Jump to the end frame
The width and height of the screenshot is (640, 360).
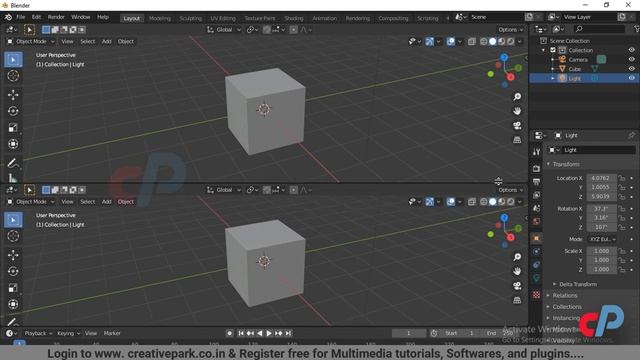coord(289,333)
